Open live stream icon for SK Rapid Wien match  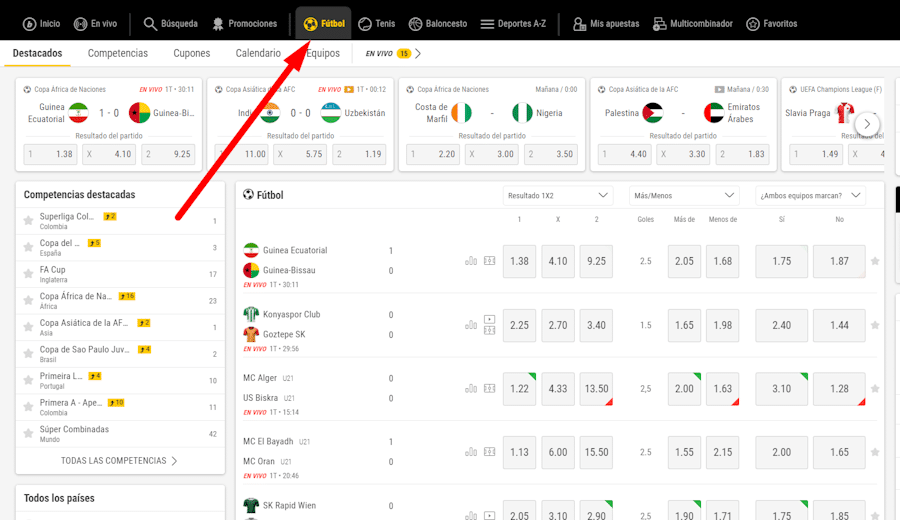click(x=490, y=515)
